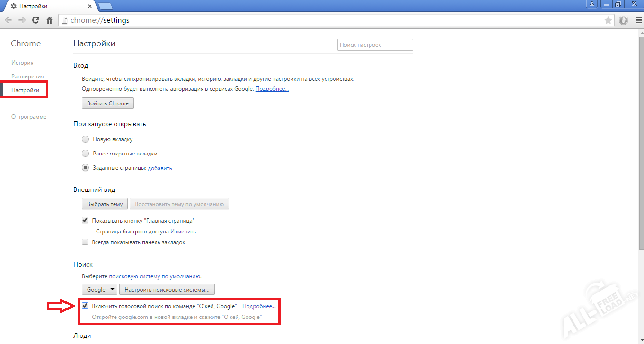Click the browser back arrow

point(9,20)
